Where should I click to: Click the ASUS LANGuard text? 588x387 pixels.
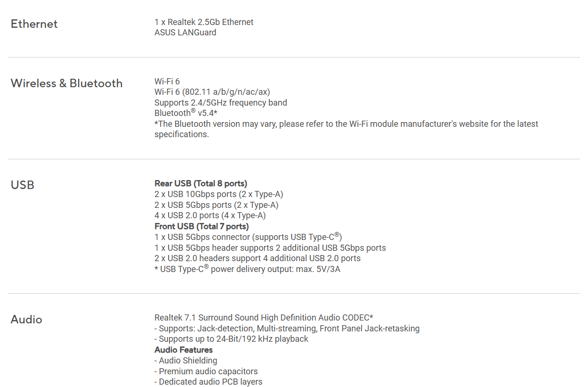click(185, 33)
